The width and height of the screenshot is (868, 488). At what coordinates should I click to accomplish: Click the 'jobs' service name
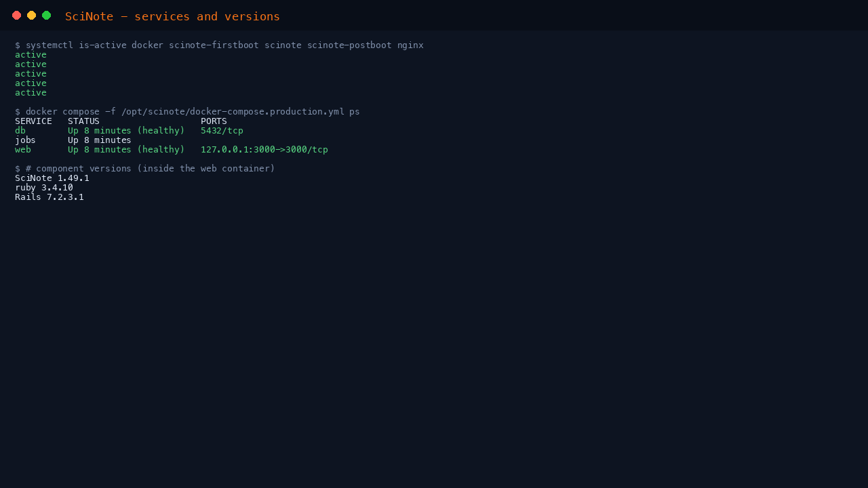coord(25,140)
